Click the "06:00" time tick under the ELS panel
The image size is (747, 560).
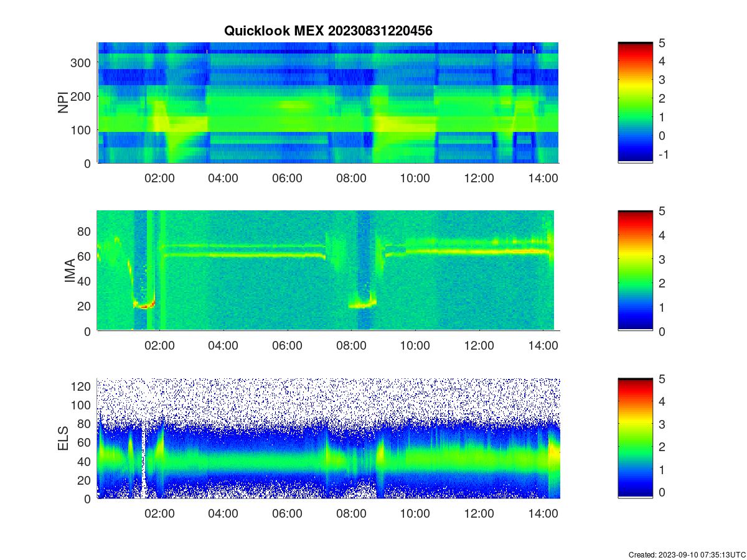288,514
